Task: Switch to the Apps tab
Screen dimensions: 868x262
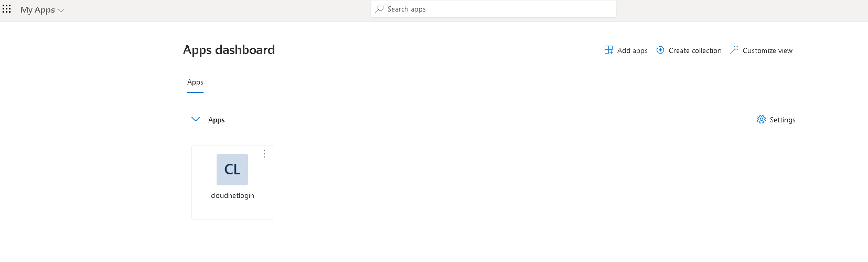Action: 195,82
